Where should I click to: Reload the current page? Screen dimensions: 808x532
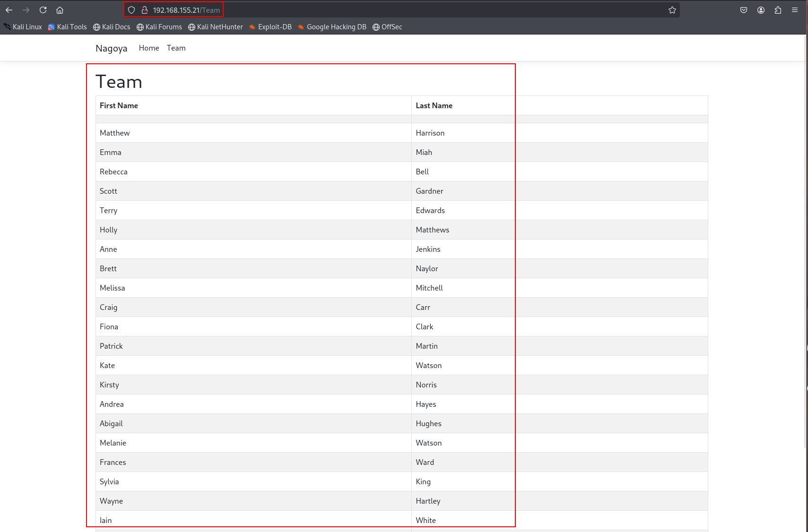(43, 10)
